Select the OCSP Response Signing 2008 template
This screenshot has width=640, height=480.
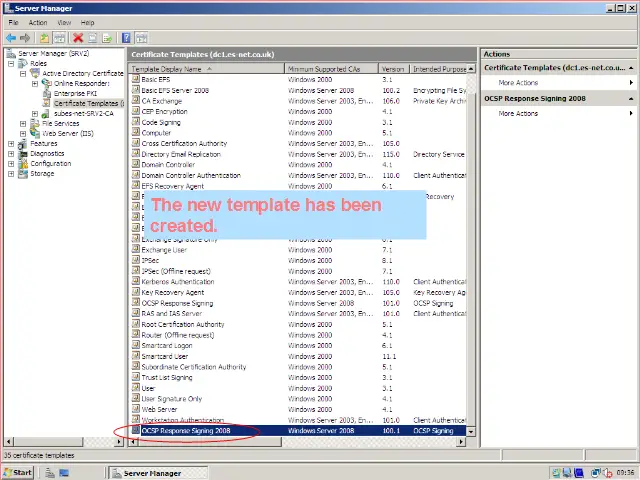tap(186, 431)
